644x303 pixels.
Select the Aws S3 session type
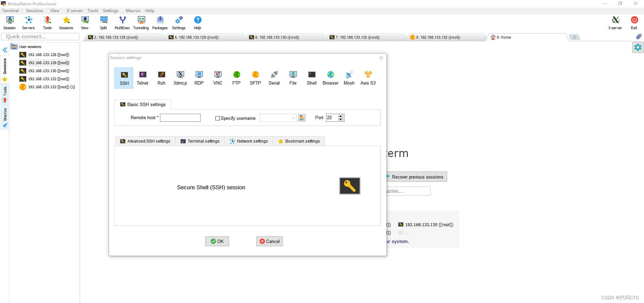(x=368, y=78)
